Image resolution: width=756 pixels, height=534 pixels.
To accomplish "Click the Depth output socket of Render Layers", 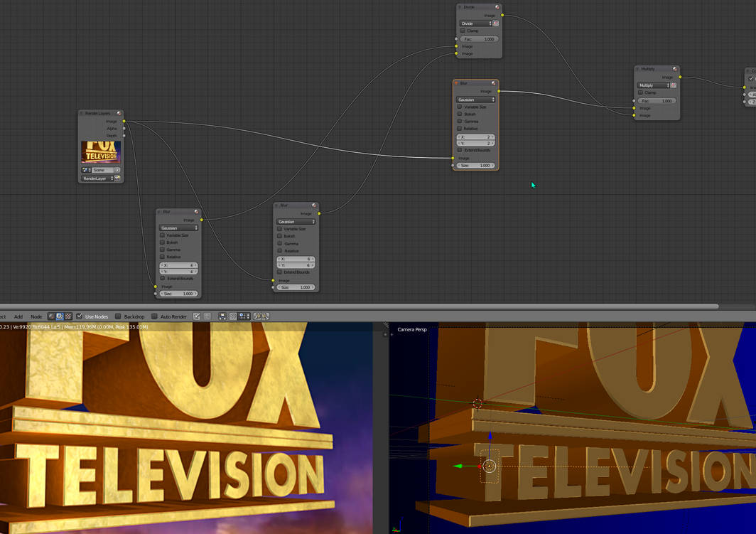I will [124, 136].
